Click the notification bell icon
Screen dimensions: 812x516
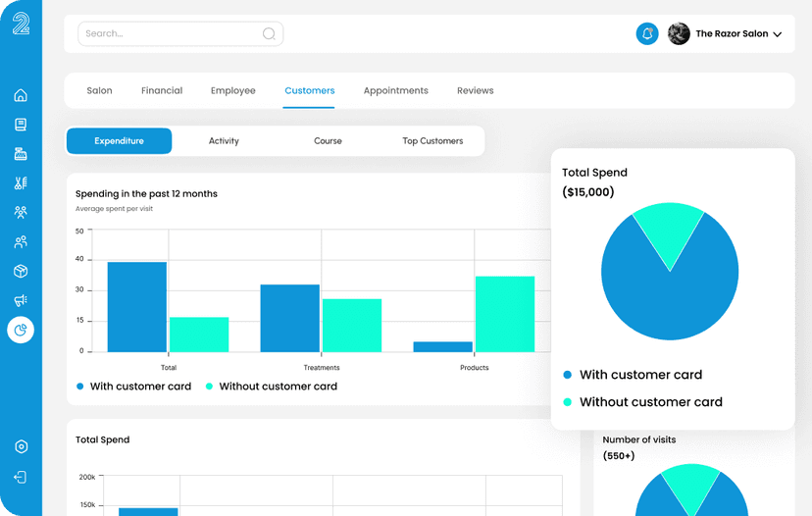(x=647, y=33)
